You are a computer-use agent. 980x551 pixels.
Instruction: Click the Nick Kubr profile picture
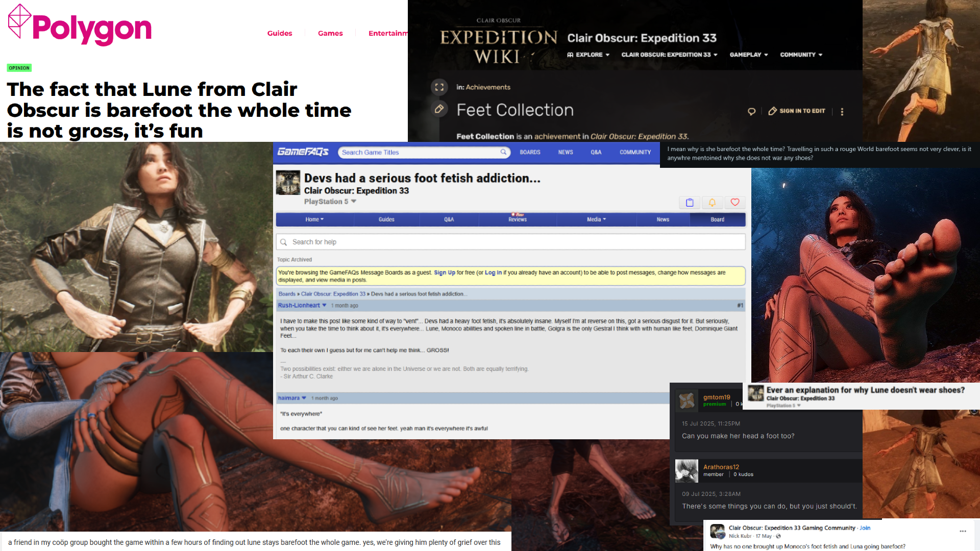pyautogui.click(x=718, y=532)
